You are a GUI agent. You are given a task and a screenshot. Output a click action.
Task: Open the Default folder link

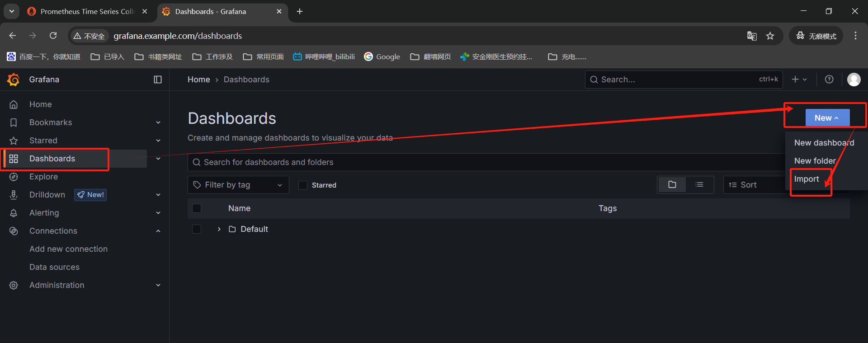(x=254, y=229)
